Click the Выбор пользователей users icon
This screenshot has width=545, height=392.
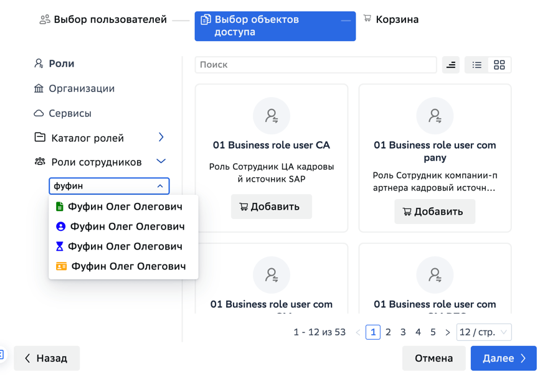[44, 19]
